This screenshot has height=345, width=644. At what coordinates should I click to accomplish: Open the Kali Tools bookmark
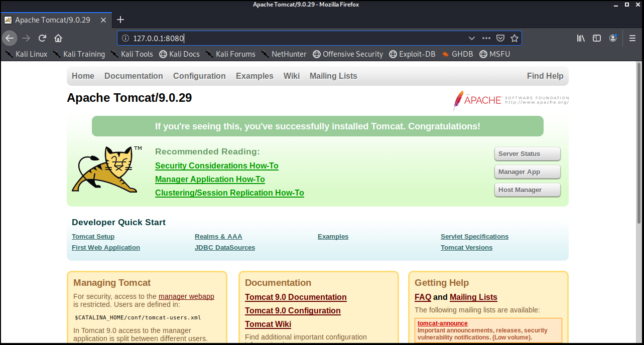pyautogui.click(x=132, y=54)
